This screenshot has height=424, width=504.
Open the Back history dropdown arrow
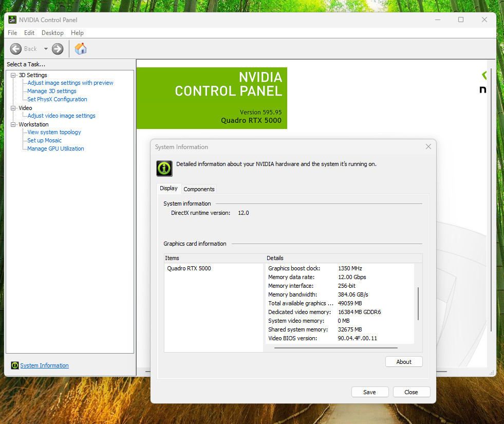(x=46, y=49)
